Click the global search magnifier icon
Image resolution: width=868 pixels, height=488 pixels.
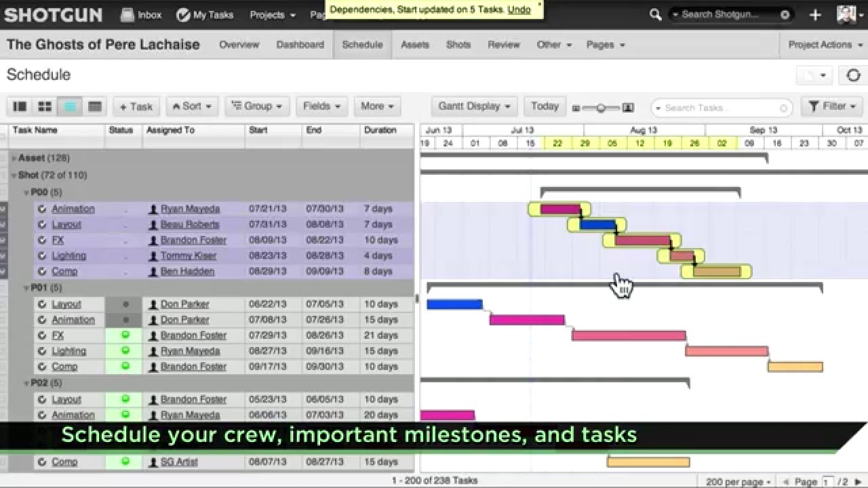tap(655, 14)
